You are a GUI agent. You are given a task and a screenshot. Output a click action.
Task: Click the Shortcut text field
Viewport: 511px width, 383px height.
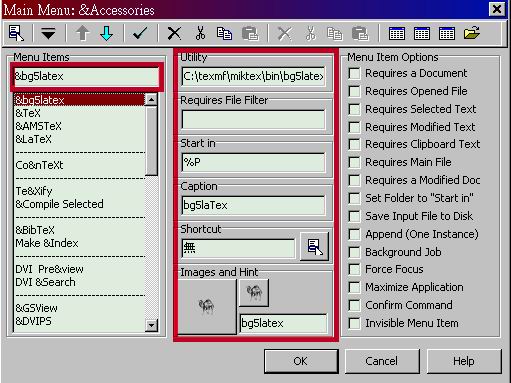pyautogui.click(x=239, y=248)
